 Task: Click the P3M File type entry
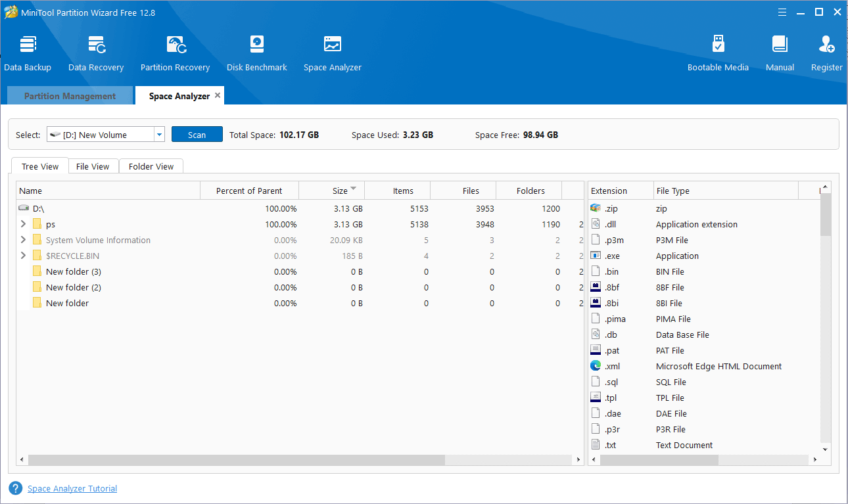(x=672, y=240)
